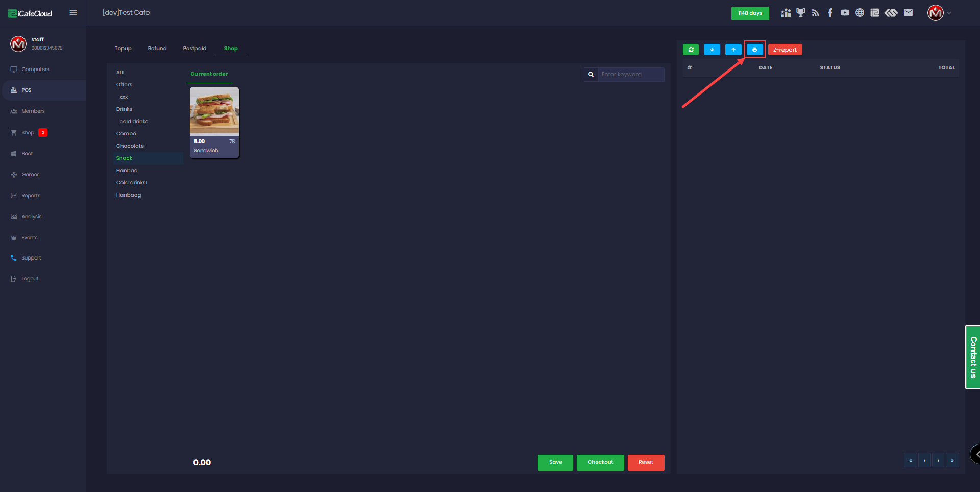The height and width of the screenshot is (492, 980).
Task: Open the profile dropdown in the header
Action: click(939, 13)
